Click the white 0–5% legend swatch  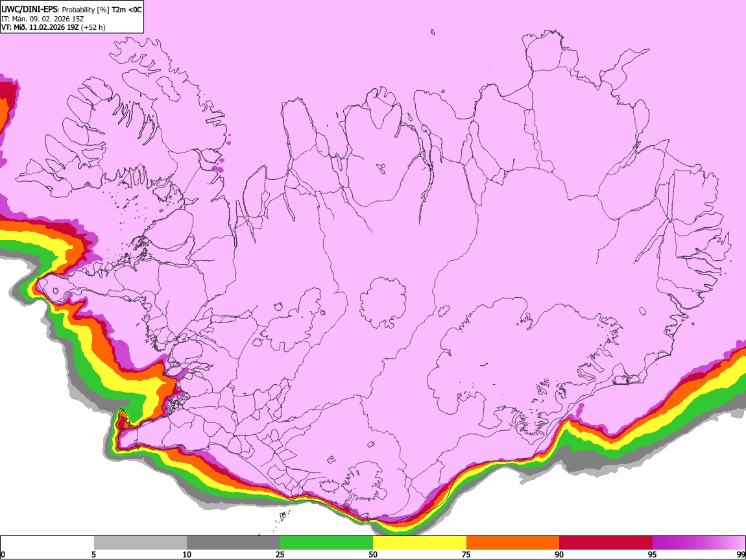point(47,542)
